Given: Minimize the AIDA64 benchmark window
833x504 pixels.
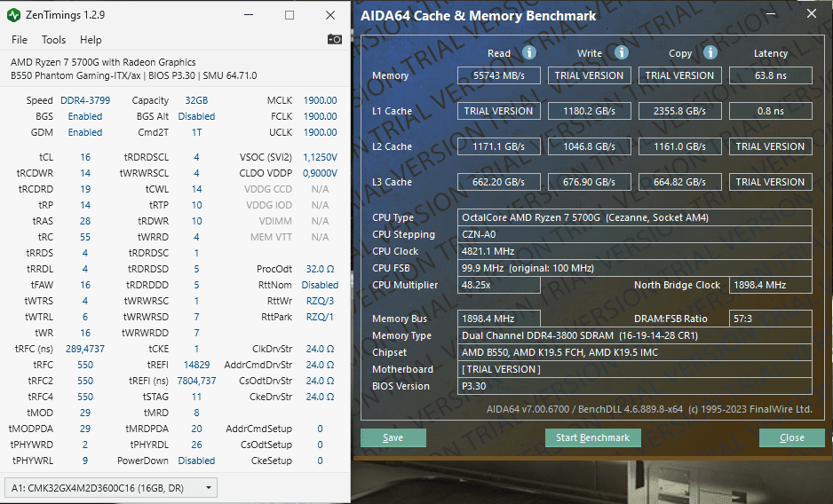Looking at the screenshot, I should [x=772, y=14].
